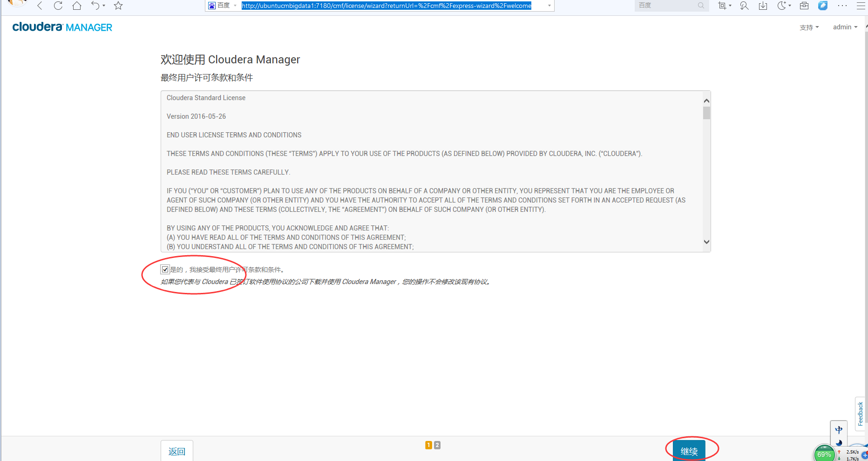Go to wizard step 1 indicator
The image size is (868, 461).
pos(428,445)
